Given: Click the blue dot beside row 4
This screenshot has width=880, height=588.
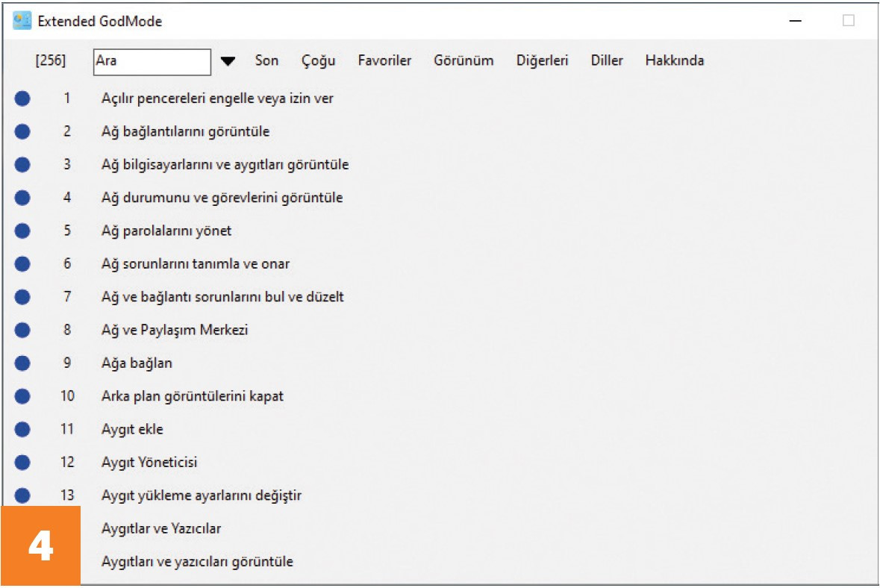Looking at the screenshot, I should click(22, 198).
